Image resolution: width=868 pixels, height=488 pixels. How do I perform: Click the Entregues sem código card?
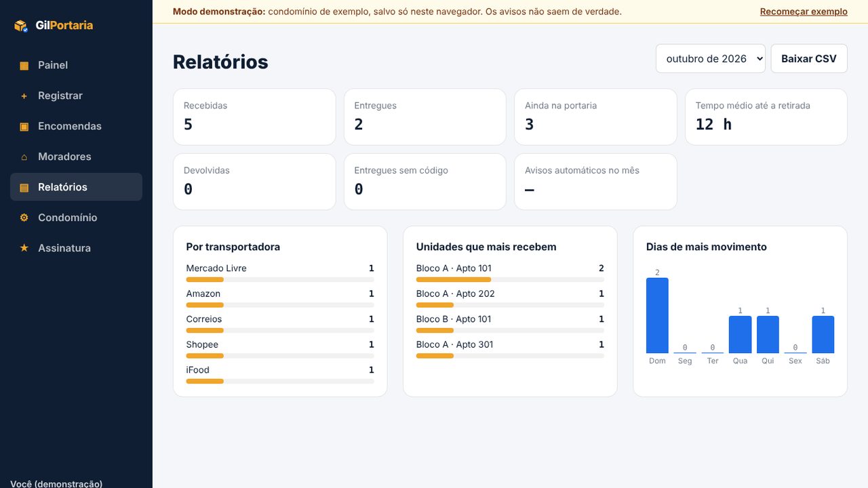(425, 182)
